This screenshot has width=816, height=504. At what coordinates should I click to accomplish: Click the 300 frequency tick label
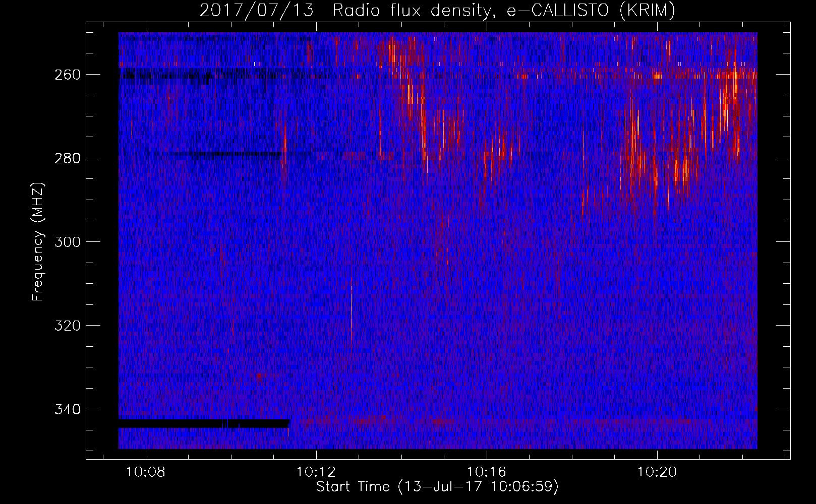[68, 242]
